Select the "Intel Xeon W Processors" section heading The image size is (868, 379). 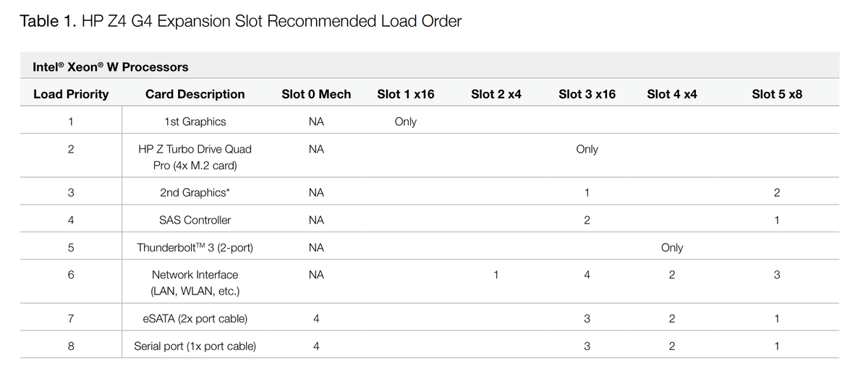pos(111,67)
